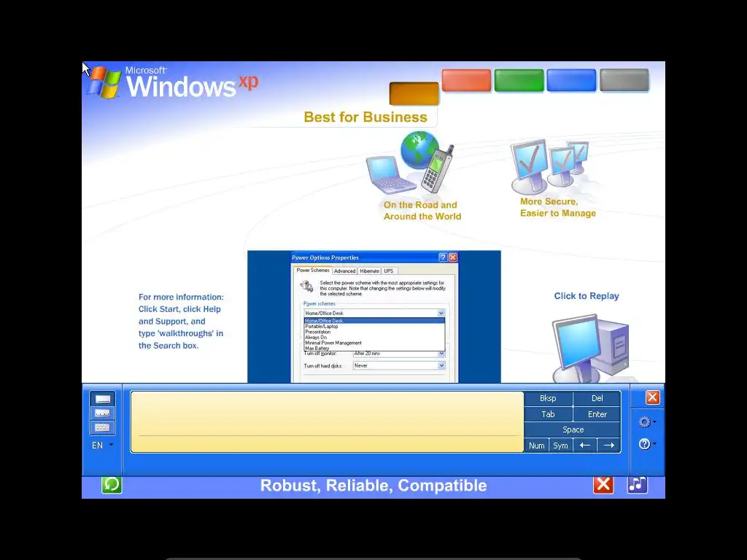Open More Secure, Easier to Manage topic
Image resolution: width=747 pixels, height=560 pixels.
(x=558, y=207)
